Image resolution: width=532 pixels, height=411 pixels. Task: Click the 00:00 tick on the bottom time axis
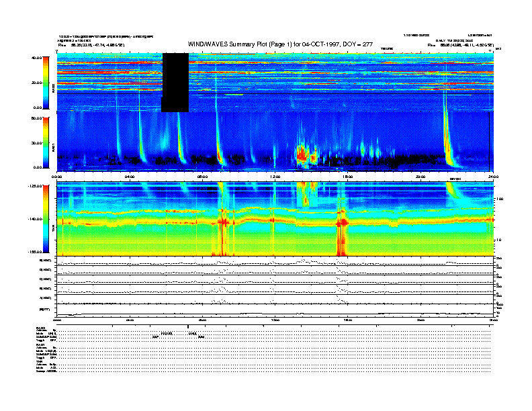57,320
